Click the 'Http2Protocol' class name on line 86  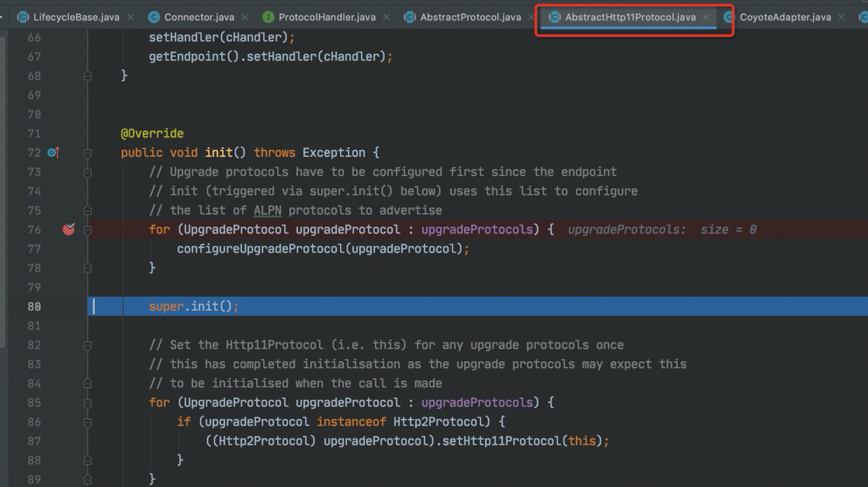point(439,422)
